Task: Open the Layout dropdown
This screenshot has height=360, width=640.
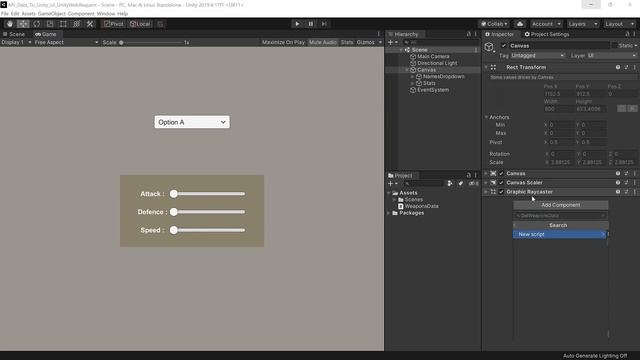Action: [619, 24]
